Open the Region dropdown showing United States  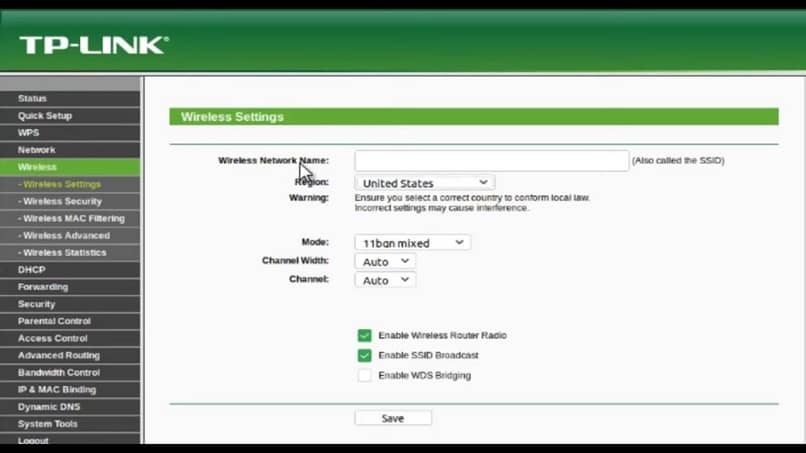pos(425,183)
